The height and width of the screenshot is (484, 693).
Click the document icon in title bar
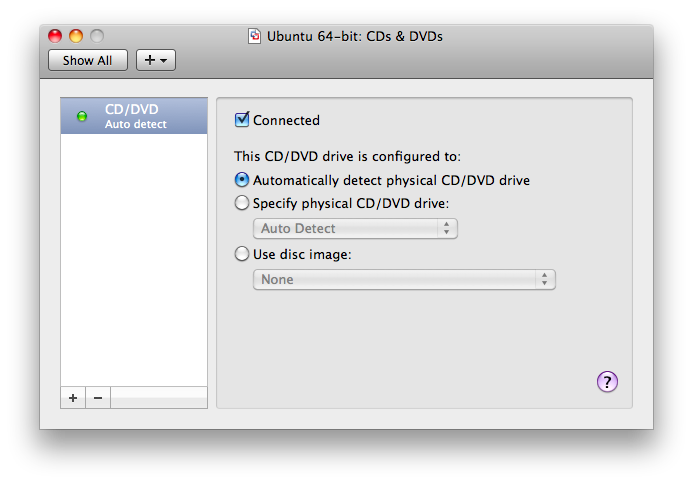[254, 36]
